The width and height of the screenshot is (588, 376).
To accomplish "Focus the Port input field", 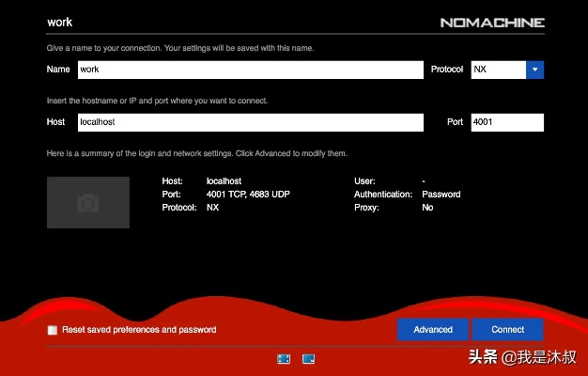I will pos(507,122).
